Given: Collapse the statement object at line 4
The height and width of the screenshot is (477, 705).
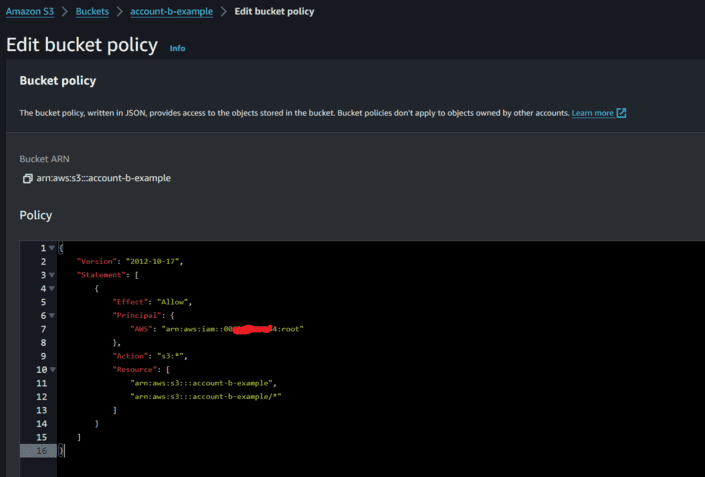Looking at the screenshot, I should (51, 288).
